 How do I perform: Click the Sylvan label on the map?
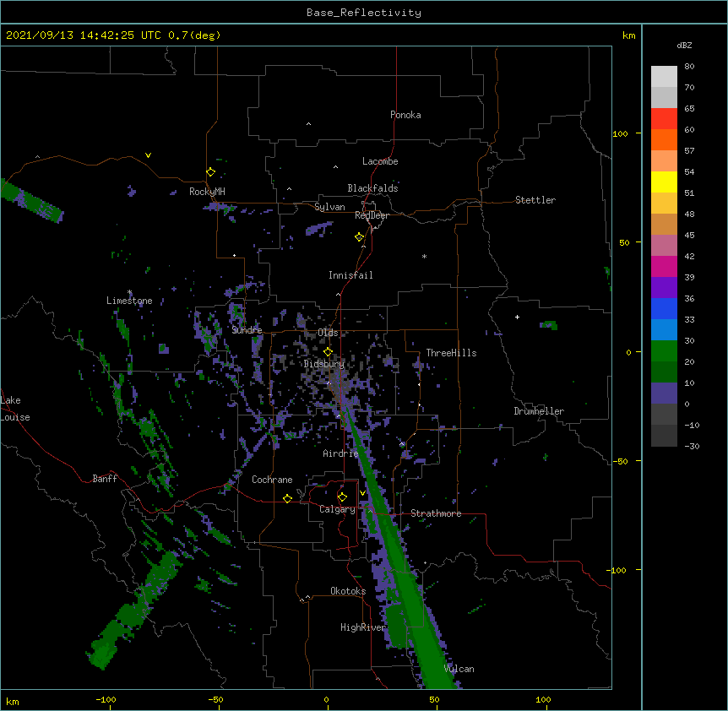pyautogui.click(x=329, y=207)
